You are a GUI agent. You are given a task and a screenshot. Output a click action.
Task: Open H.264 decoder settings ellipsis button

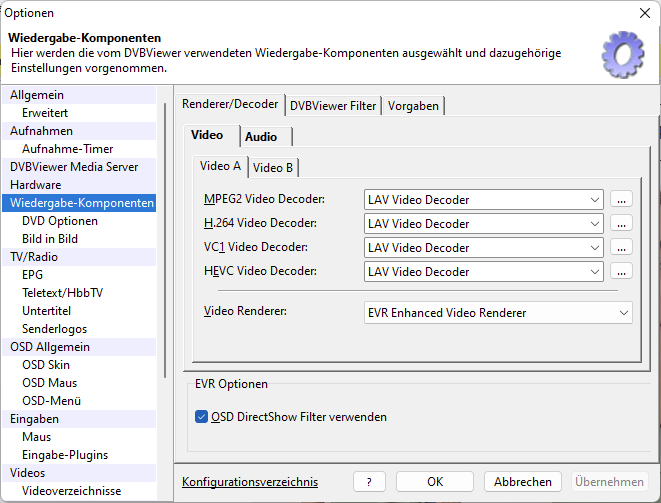pyautogui.click(x=623, y=224)
